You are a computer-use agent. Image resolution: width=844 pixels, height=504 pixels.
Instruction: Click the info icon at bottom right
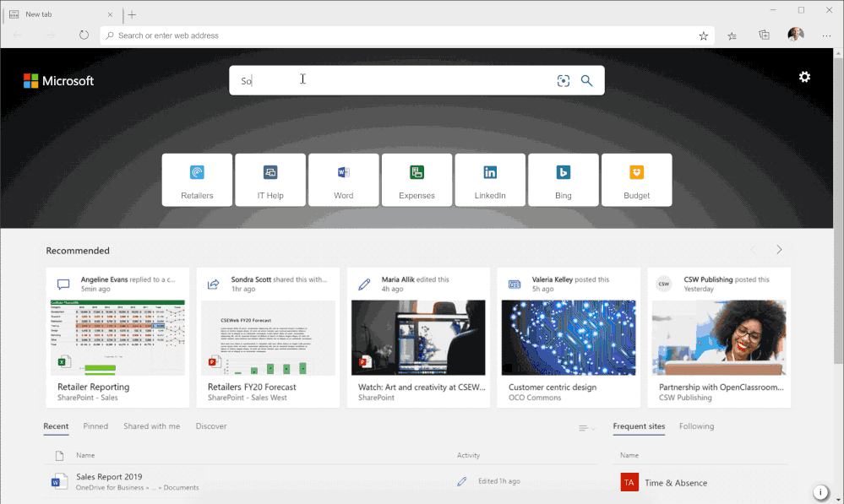(x=820, y=491)
